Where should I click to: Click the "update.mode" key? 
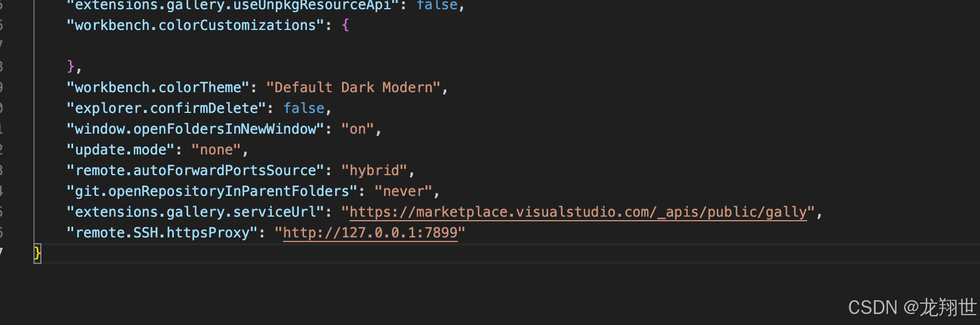point(121,150)
